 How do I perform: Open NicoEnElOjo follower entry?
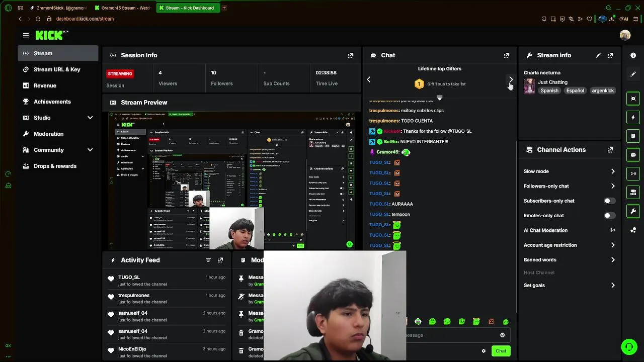[x=167, y=352]
